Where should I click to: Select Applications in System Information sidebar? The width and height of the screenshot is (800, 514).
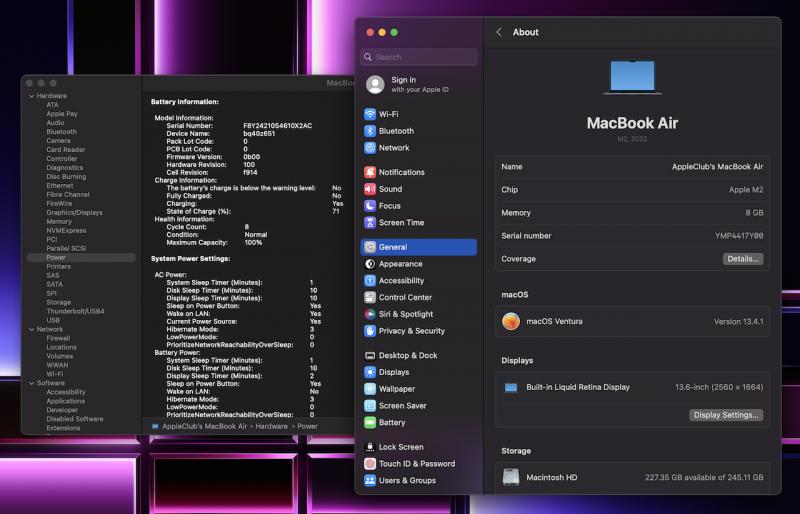(65, 401)
